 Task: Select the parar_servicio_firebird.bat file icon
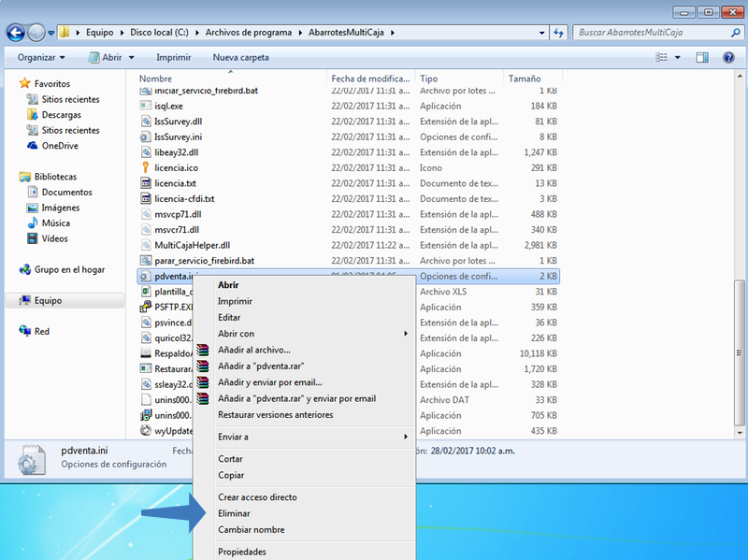pos(146,261)
